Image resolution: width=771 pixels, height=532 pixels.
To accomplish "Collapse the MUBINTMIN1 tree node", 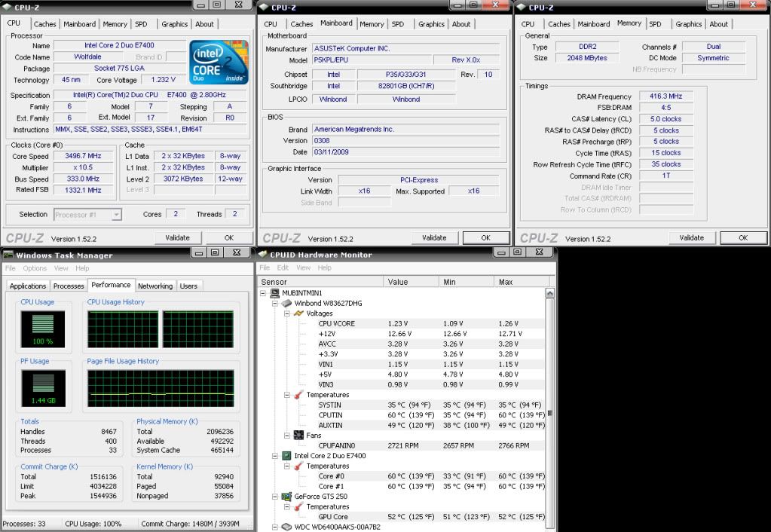I will click(263, 293).
